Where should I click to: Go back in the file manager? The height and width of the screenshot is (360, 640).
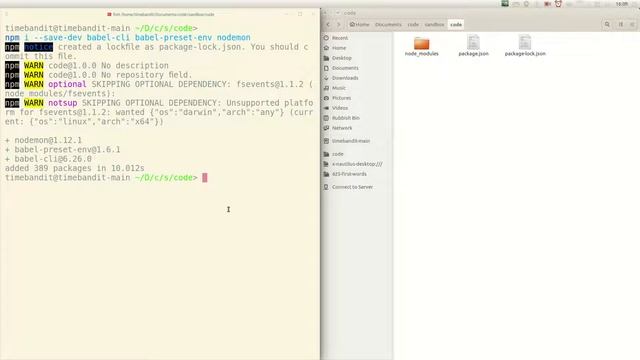(x=328, y=24)
